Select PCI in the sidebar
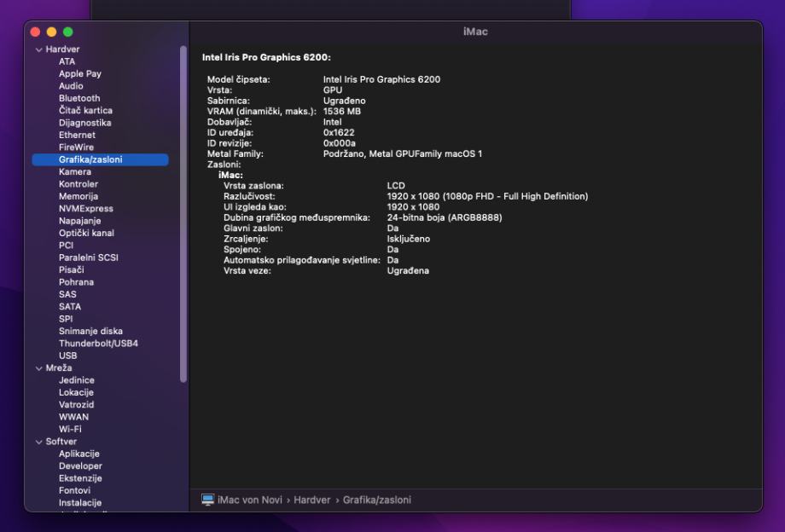785x532 pixels. (66, 246)
